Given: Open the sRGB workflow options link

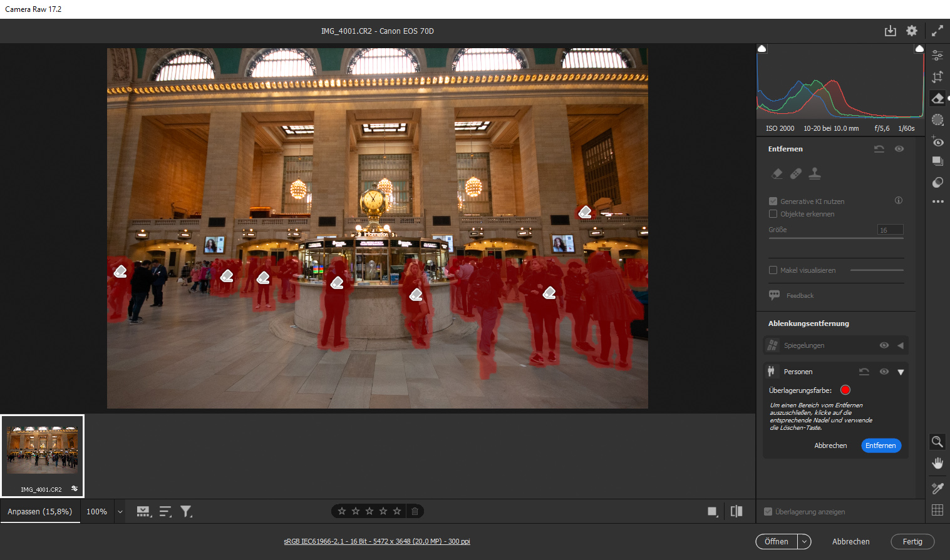Looking at the screenshot, I should [x=377, y=541].
